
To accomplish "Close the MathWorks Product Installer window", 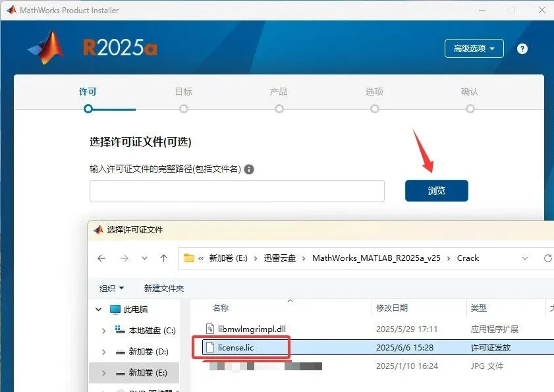I will tap(541, 10).
